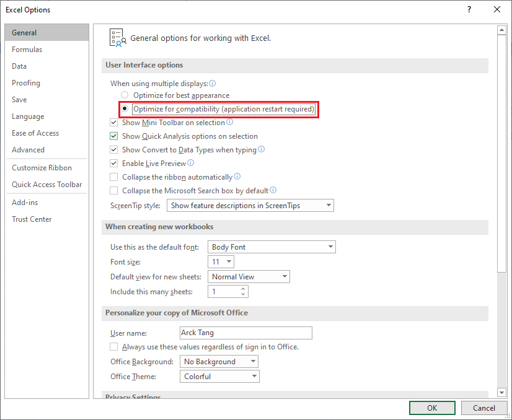The height and width of the screenshot is (420, 512).
Task: Open the Help question mark button
Action: click(469, 9)
